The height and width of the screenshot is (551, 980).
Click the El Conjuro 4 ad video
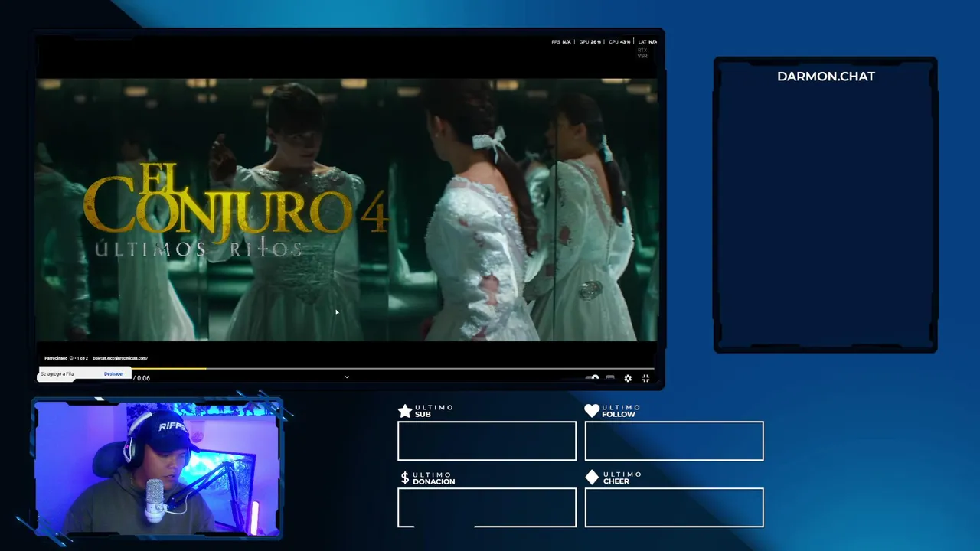346,209
